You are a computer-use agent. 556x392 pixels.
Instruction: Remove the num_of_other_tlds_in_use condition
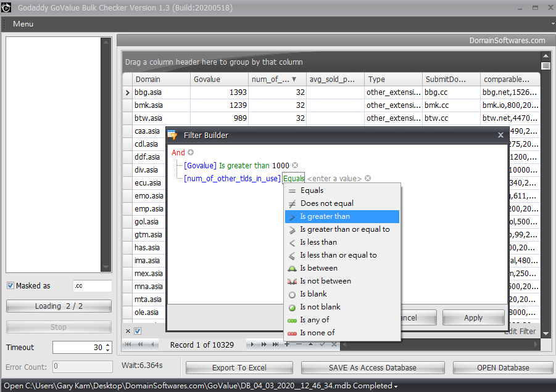tap(368, 178)
